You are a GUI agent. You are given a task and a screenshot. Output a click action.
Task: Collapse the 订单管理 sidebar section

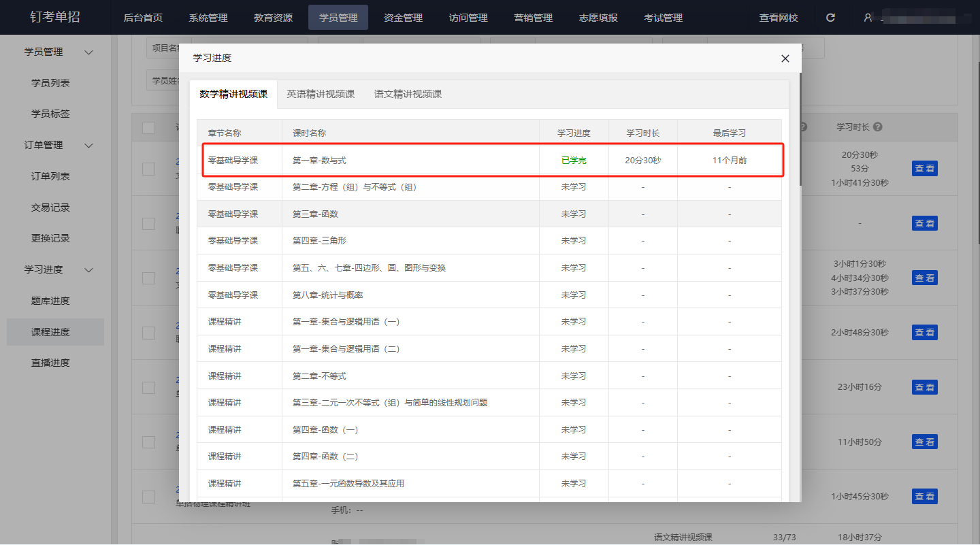pyautogui.click(x=88, y=146)
